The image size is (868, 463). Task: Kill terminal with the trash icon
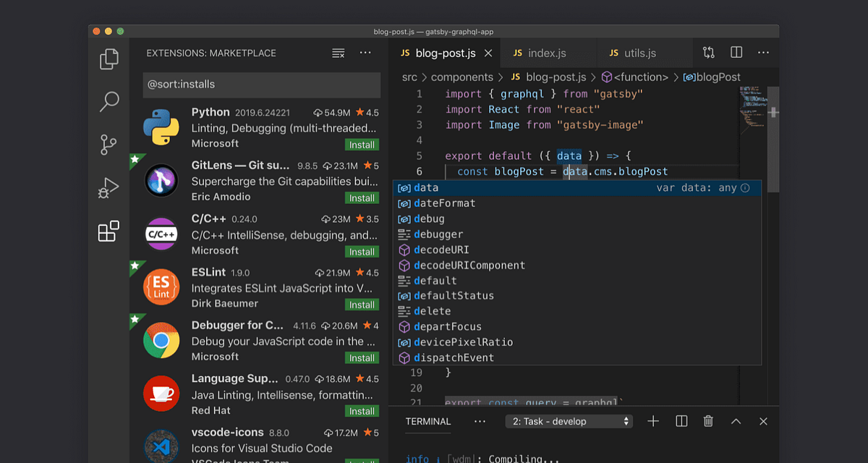coord(709,421)
